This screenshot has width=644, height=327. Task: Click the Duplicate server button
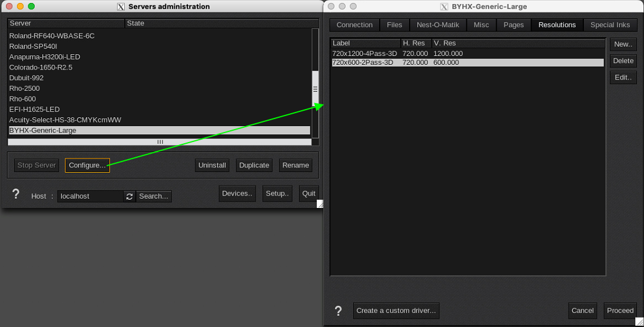coord(254,166)
